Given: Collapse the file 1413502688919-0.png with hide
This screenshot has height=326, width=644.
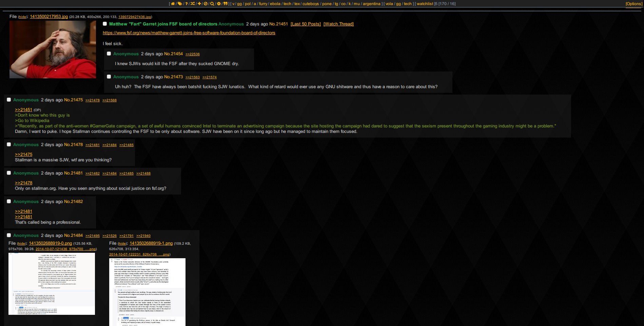Looking at the screenshot, I should (21, 243).
